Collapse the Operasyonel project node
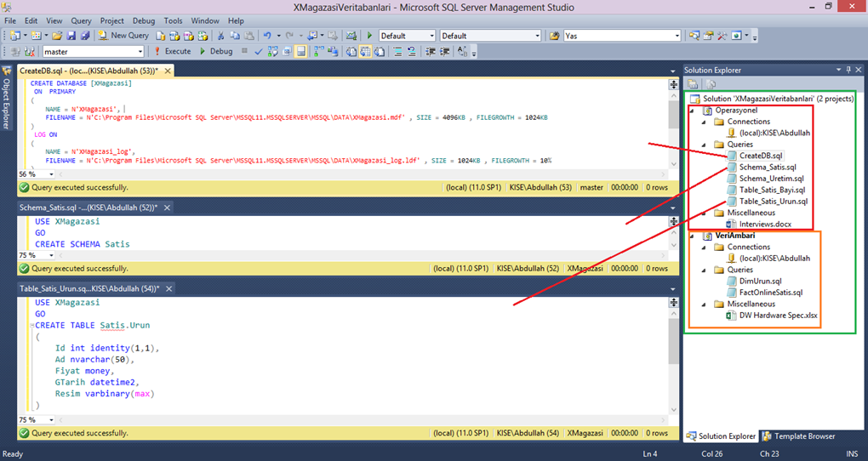The image size is (868, 461). (692, 111)
